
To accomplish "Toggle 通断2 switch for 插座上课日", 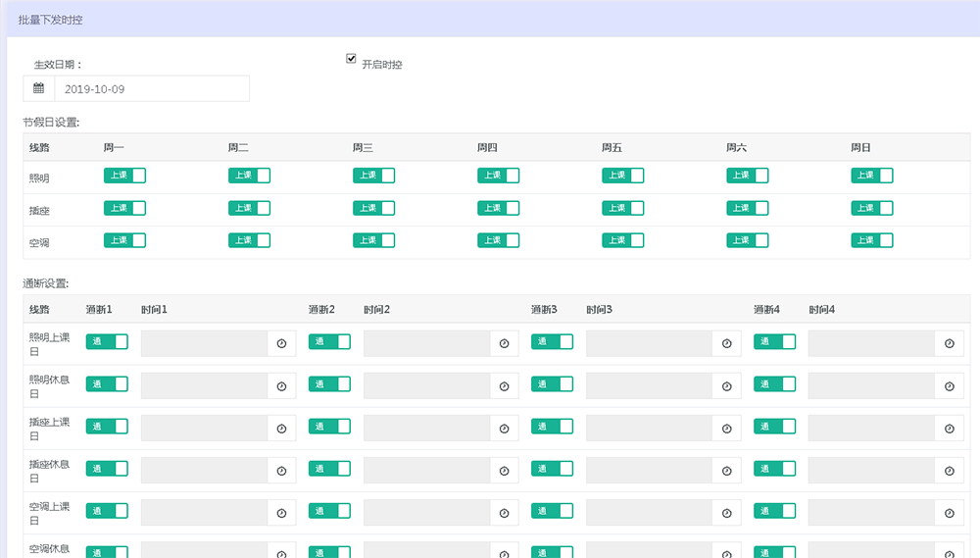I will 329,427.
